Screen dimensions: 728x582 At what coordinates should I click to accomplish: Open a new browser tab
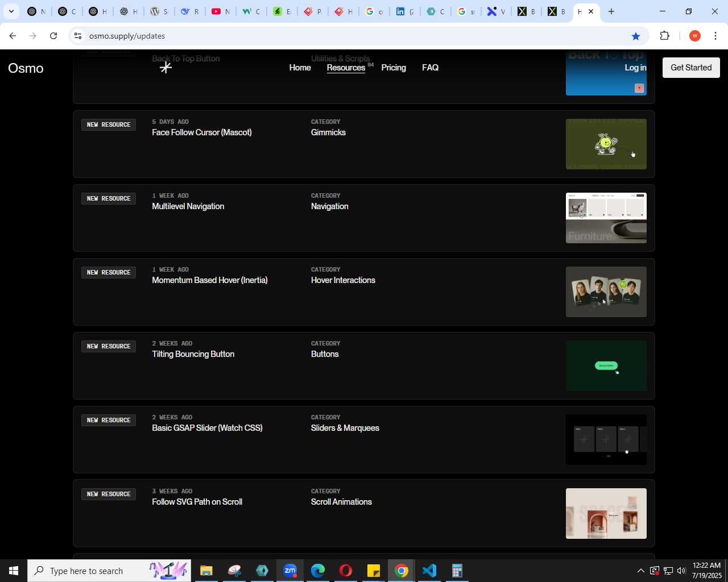pyautogui.click(x=611, y=11)
